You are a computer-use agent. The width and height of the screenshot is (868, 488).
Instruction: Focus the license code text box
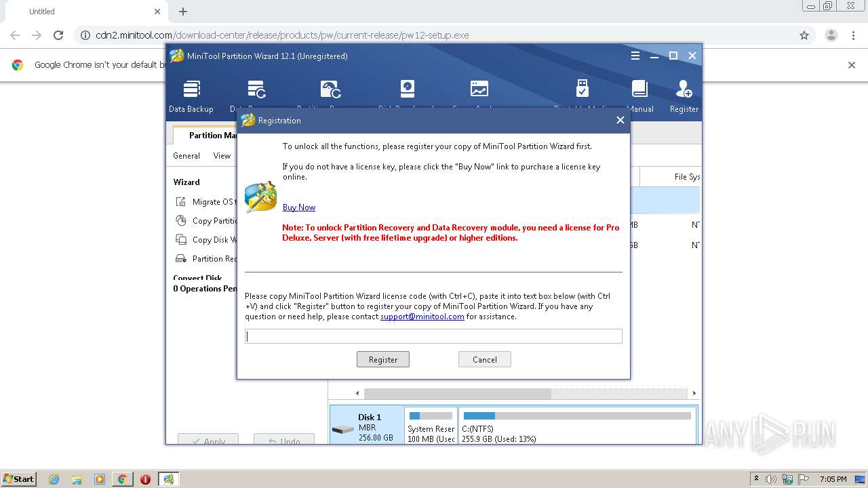tap(433, 336)
